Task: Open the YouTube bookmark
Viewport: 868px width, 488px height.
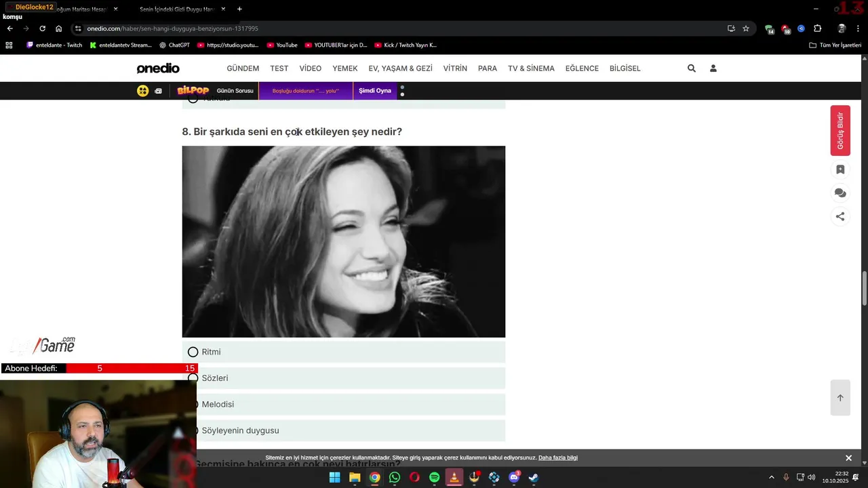Action: (x=282, y=45)
